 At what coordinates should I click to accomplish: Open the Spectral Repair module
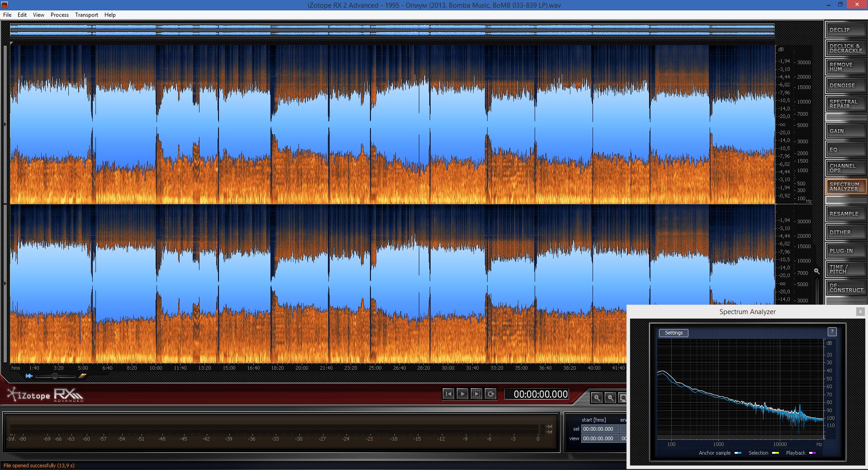(x=845, y=103)
